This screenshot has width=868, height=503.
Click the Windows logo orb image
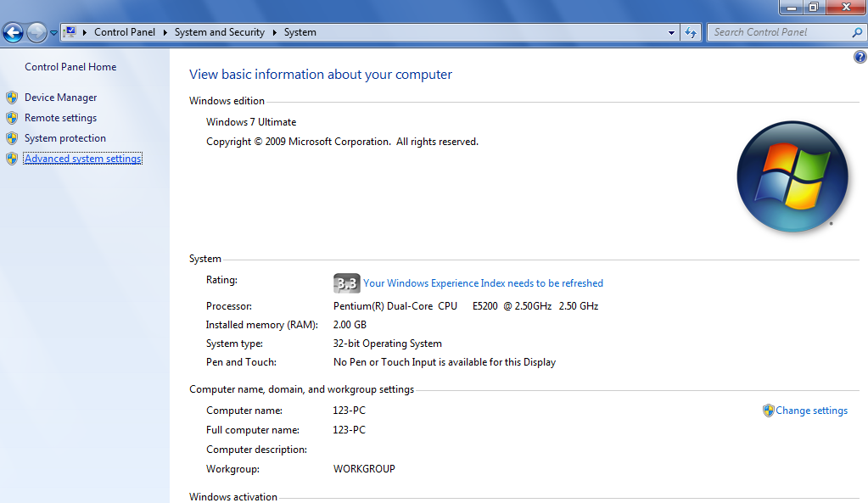pyautogui.click(x=792, y=176)
